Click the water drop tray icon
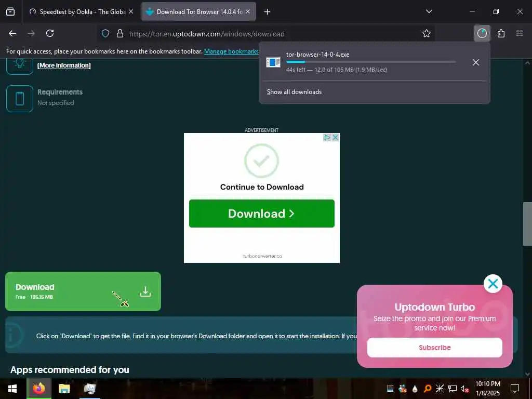Viewport: 532px width, 399px height. click(x=415, y=389)
